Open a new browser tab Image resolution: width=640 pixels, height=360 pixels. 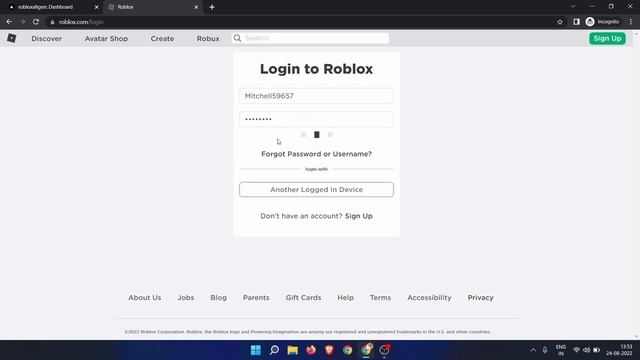(x=212, y=7)
